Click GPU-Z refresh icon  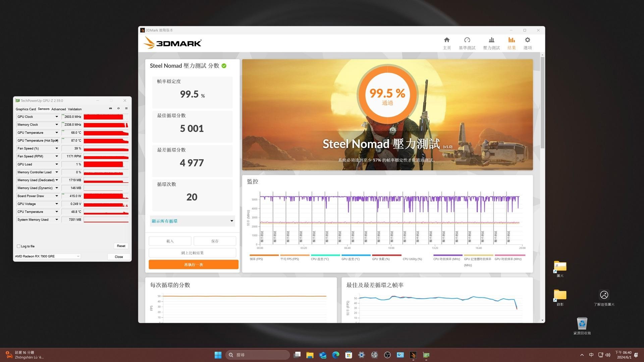point(118,108)
